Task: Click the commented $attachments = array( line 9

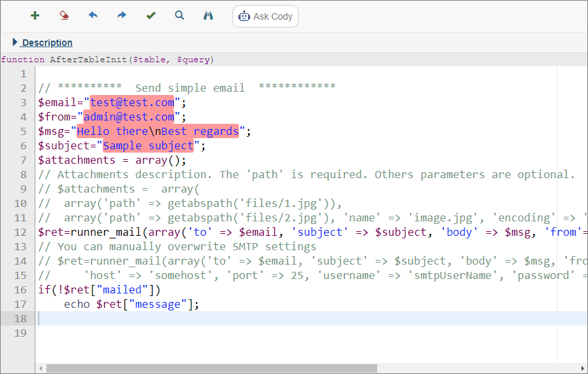Action: pyautogui.click(x=119, y=189)
